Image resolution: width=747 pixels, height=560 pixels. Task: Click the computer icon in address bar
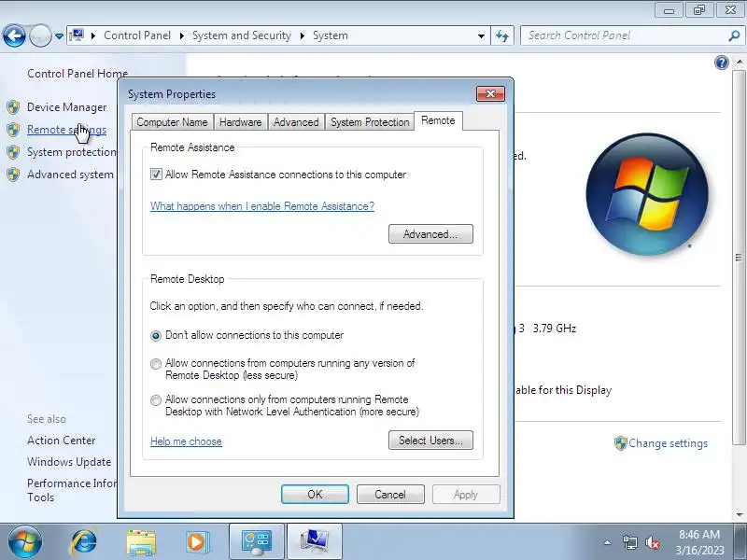[77, 35]
